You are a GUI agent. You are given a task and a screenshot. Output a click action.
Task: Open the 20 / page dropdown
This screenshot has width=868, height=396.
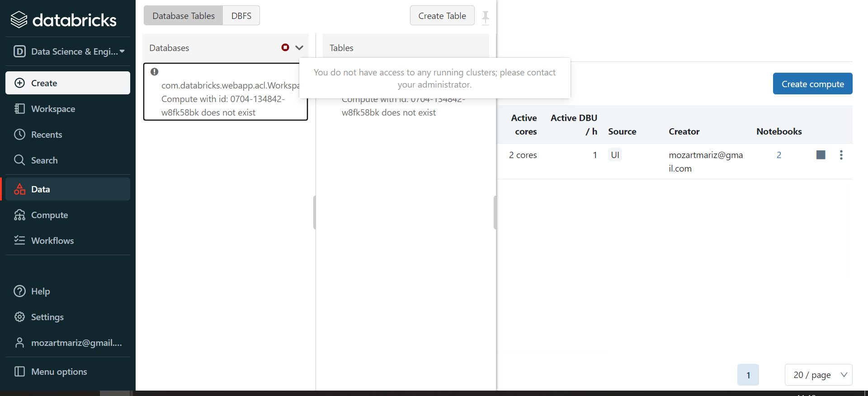[818, 375]
